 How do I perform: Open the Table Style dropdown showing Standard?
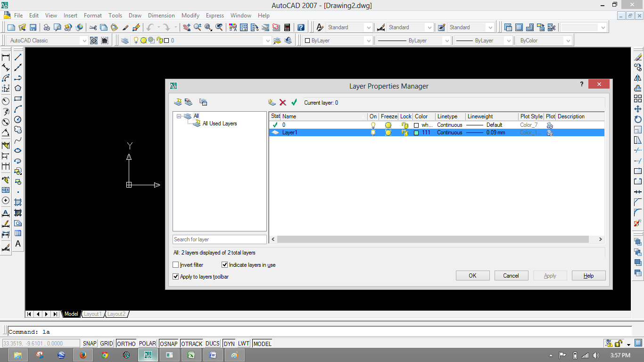490,27
